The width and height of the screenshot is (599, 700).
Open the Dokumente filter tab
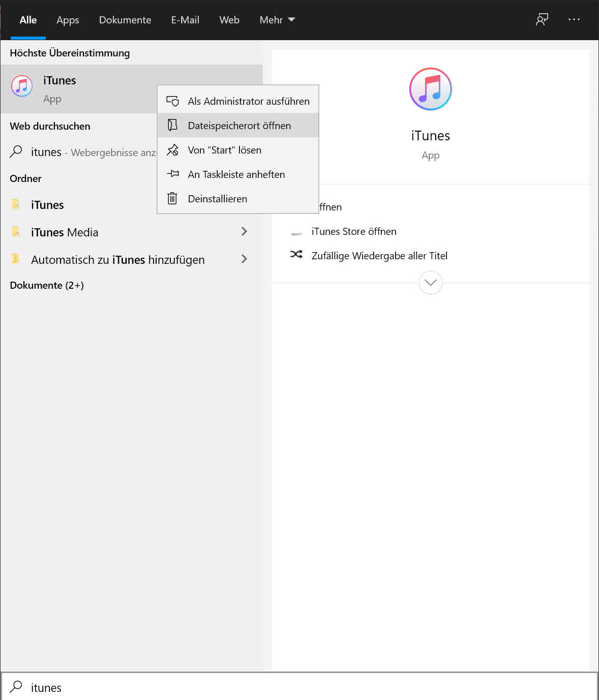tap(125, 20)
